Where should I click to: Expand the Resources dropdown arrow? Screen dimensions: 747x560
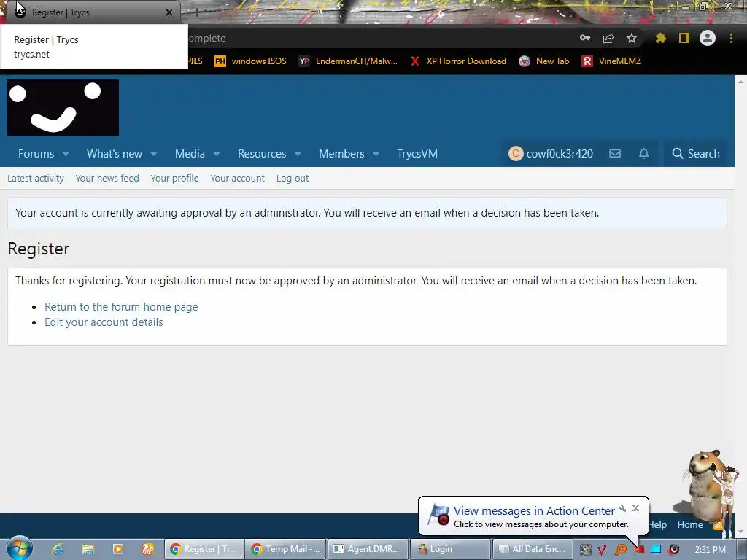pyautogui.click(x=298, y=154)
